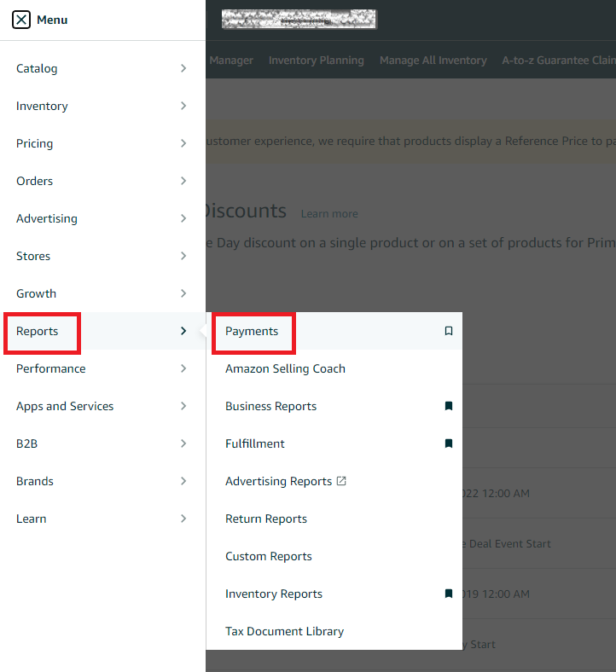Image resolution: width=616 pixels, height=672 pixels.
Task: Click the Learn more link beside Discounts
Action: [x=329, y=214]
